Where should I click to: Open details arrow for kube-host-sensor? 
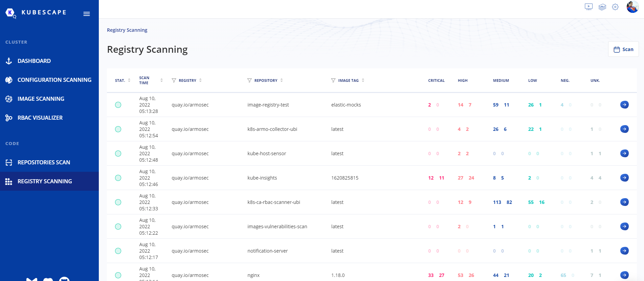624,154
